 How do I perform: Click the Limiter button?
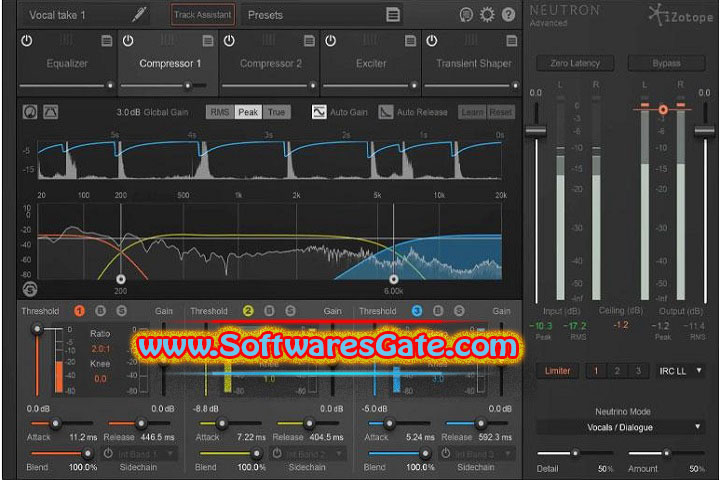pyautogui.click(x=557, y=371)
